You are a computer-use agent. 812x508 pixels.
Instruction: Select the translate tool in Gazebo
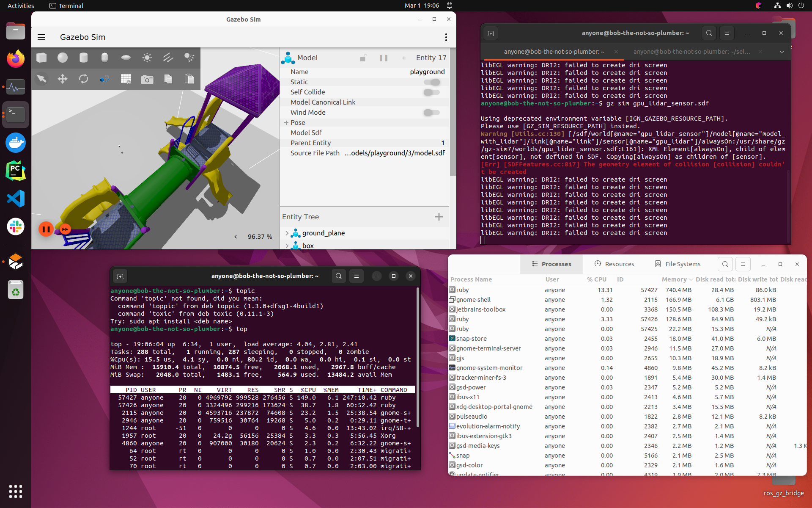63,79
